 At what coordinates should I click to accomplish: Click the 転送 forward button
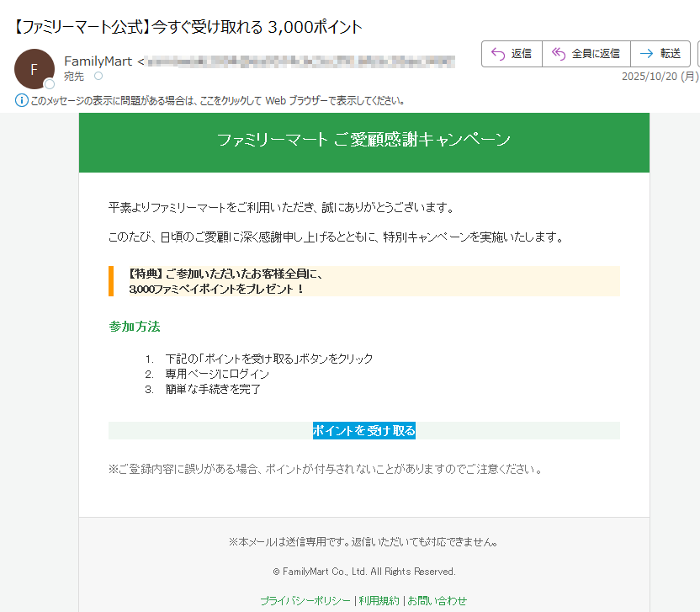[x=660, y=53]
